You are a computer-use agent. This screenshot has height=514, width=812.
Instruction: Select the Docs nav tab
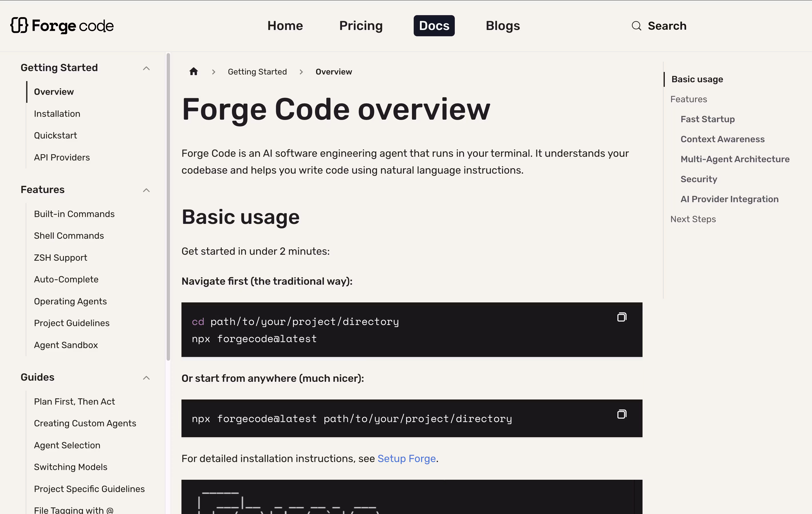[x=434, y=26]
